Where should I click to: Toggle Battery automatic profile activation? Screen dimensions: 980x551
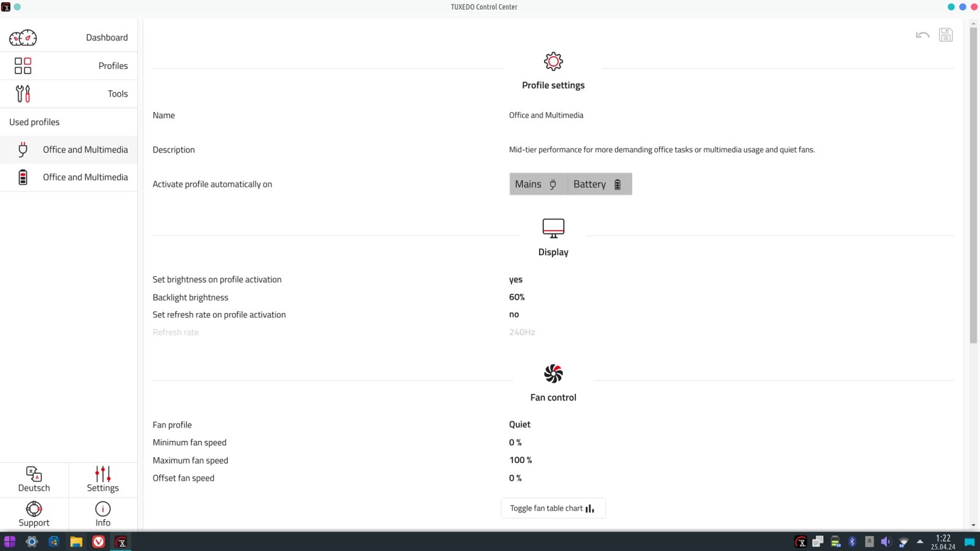pos(600,184)
